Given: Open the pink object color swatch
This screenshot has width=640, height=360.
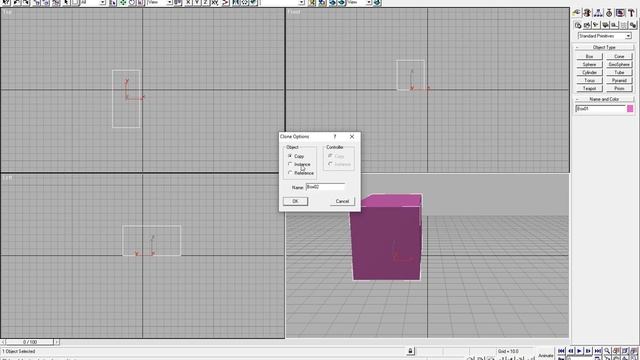Looking at the screenshot, I should [x=630, y=109].
